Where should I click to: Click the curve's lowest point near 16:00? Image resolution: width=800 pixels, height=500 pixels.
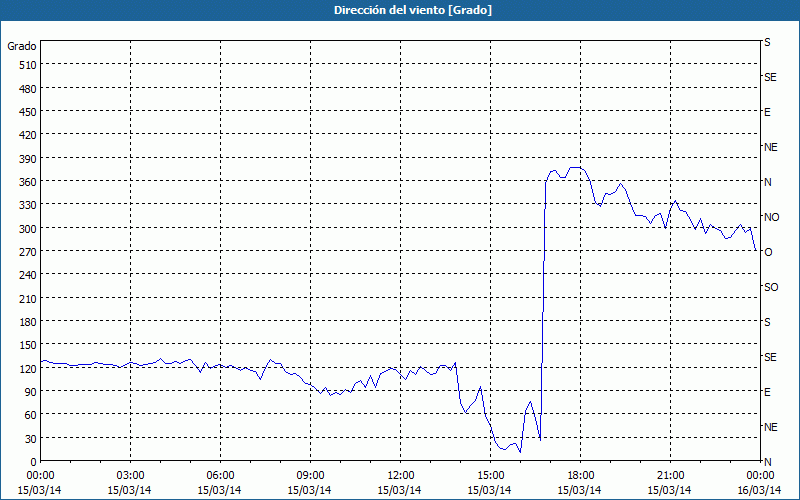click(x=520, y=452)
